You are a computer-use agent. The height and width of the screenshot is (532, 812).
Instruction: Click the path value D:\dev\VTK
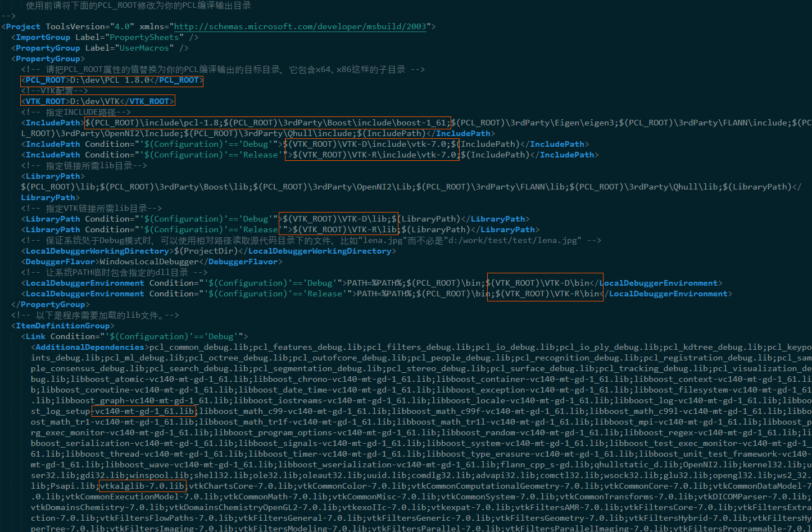pyautogui.click(x=95, y=101)
